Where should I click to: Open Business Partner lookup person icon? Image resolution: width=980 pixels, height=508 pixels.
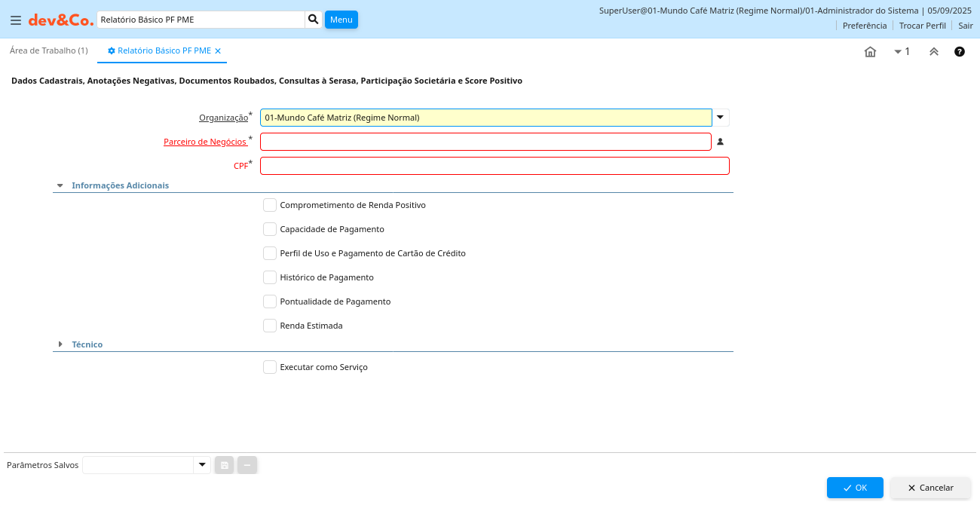[720, 142]
